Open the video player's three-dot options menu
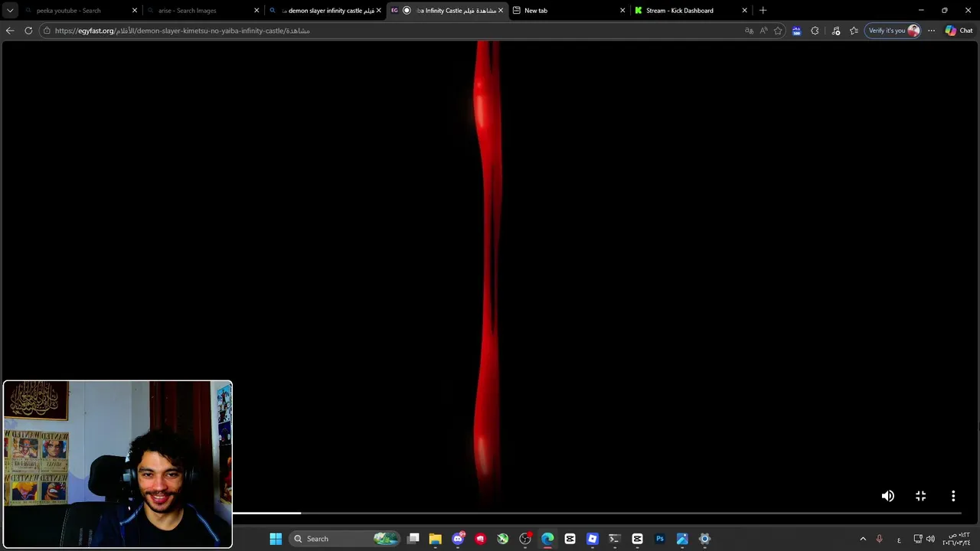Image resolution: width=980 pixels, height=551 pixels. (x=953, y=496)
